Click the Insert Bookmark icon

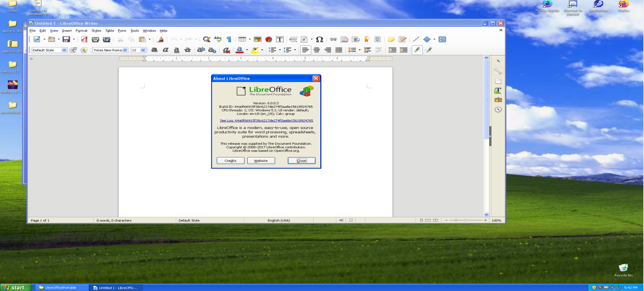[367, 39]
